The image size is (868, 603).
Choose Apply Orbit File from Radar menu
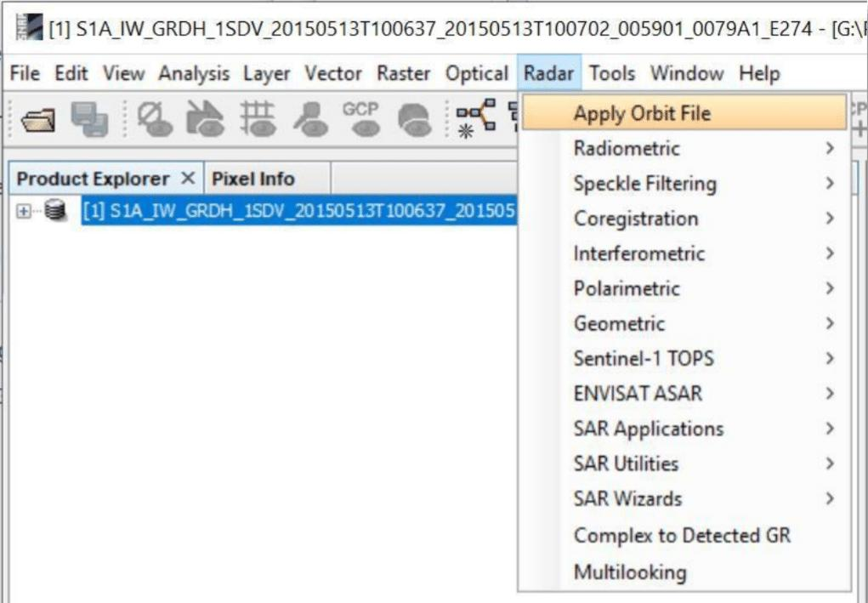pos(684,113)
